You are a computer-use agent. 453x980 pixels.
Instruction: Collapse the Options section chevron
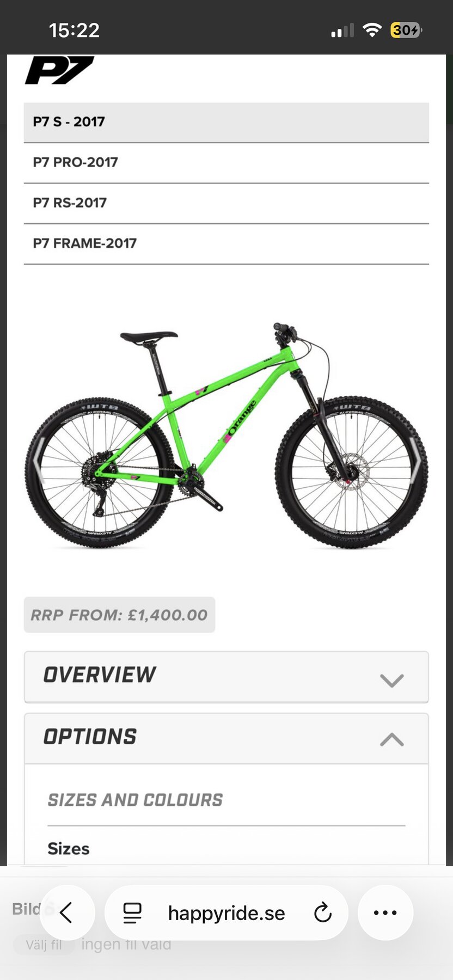(391, 739)
